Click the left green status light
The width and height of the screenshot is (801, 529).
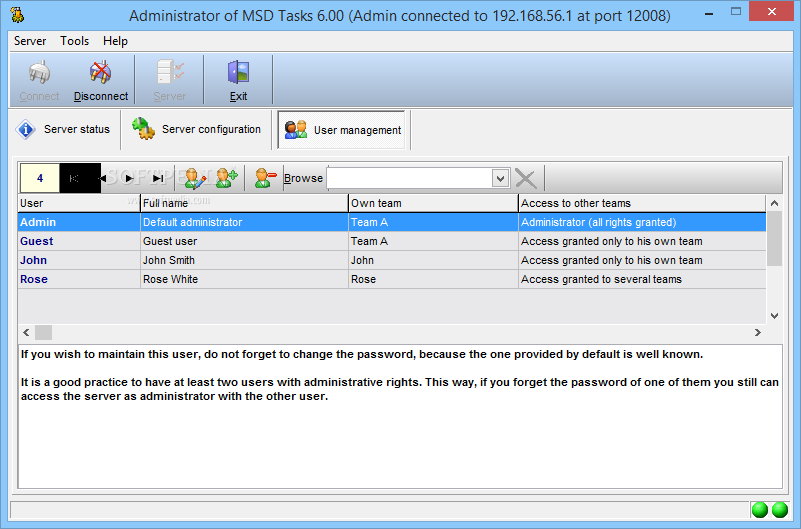pos(760,510)
